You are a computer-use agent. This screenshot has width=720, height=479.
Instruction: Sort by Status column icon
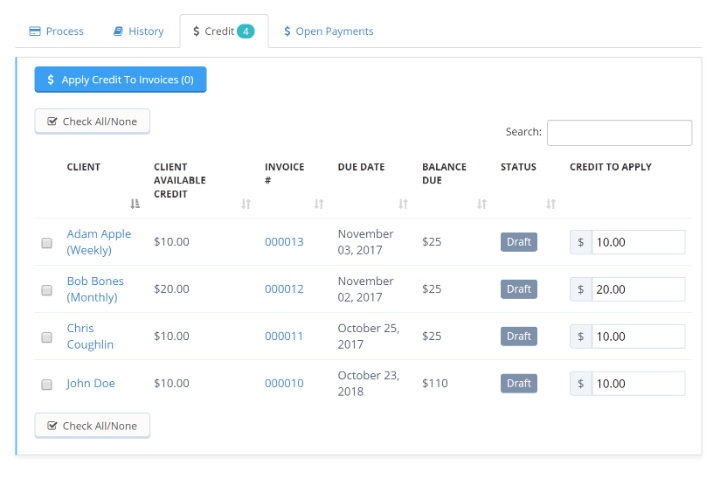click(551, 203)
